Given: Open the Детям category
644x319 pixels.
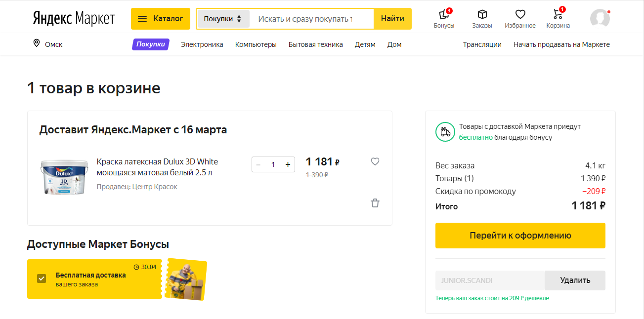Looking at the screenshot, I should (x=365, y=44).
